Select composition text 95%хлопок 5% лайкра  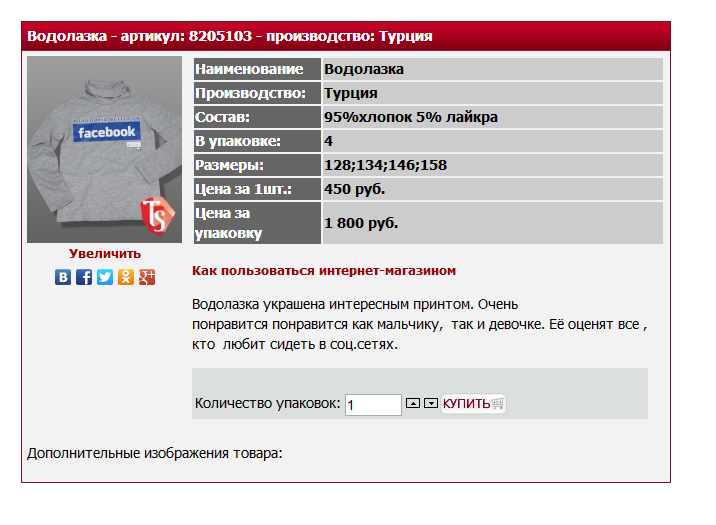411,117
